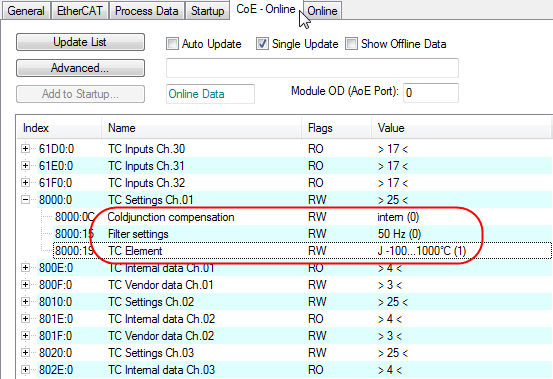Select the Startup tab

207,11
